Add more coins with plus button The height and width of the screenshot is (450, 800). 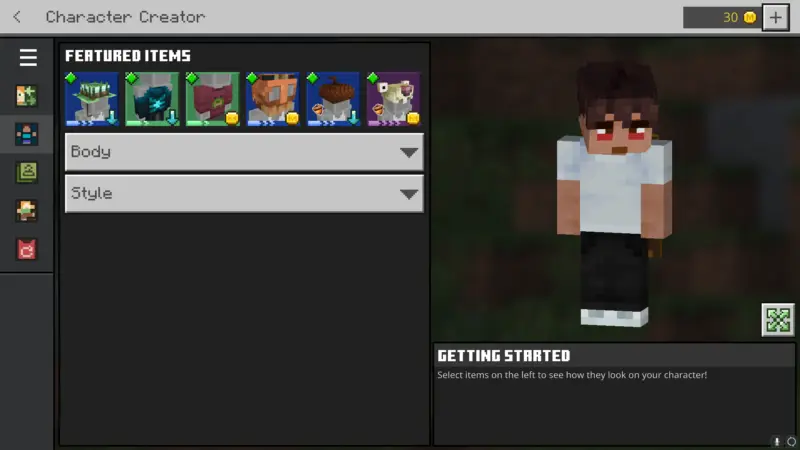click(776, 17)
